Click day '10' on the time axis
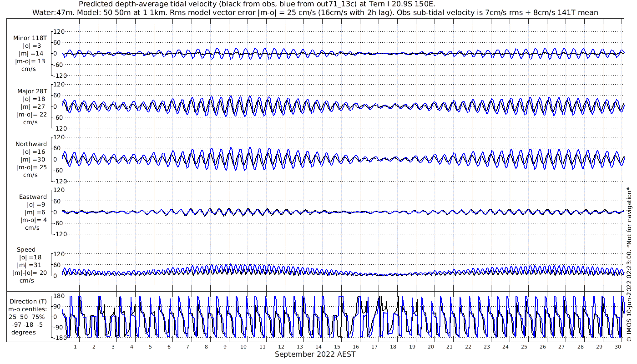 243,347
